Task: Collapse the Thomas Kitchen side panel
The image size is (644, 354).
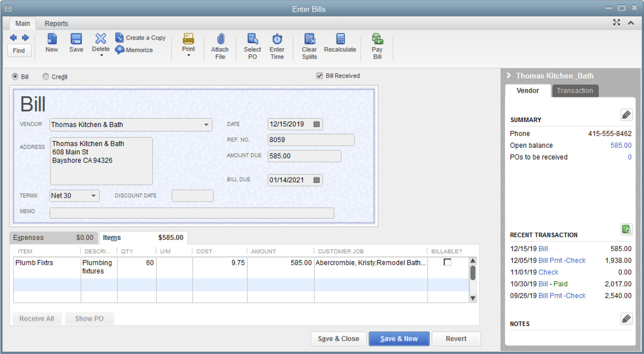Action: (x=508, y=75)
